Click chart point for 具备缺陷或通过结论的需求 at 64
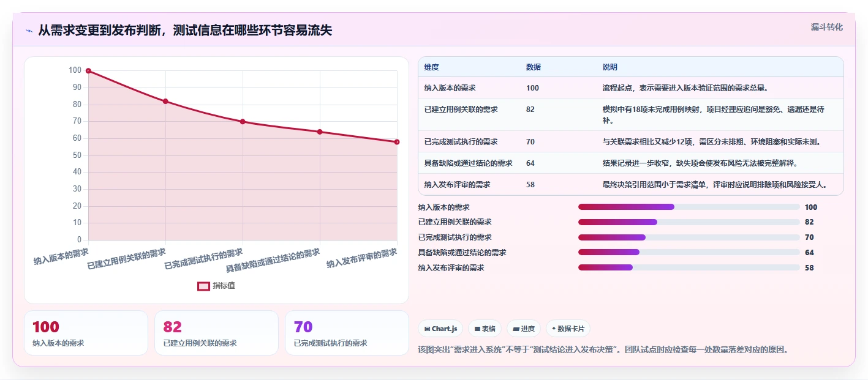The width and height of the screenshot is (868, 380). (320, 132)
